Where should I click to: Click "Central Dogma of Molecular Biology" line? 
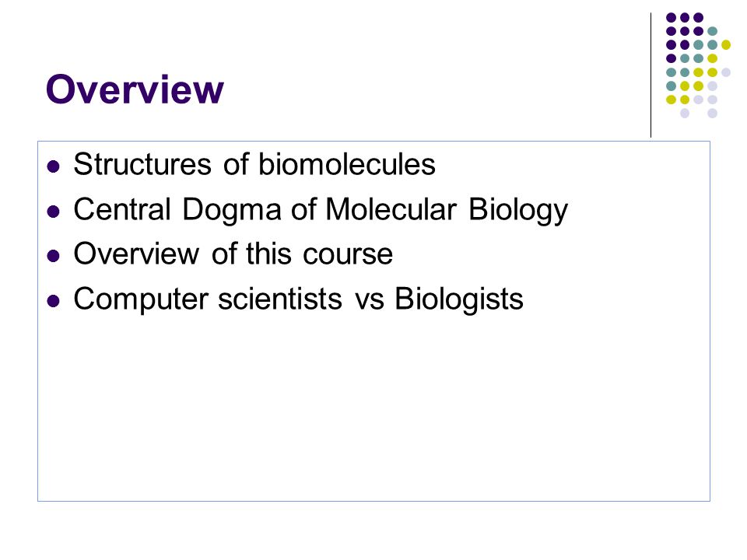tap(321, 209)
